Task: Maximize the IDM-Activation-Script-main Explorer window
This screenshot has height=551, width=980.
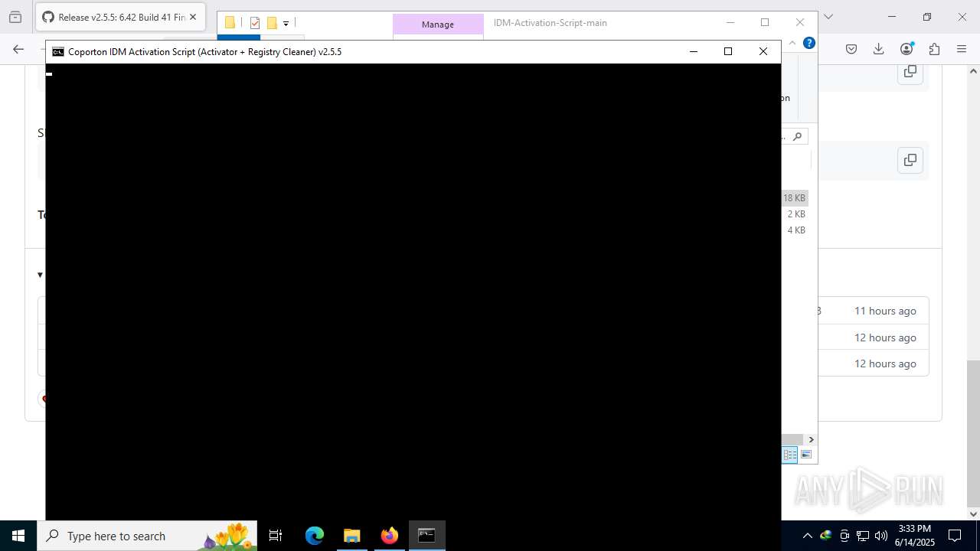Action: 765,23
